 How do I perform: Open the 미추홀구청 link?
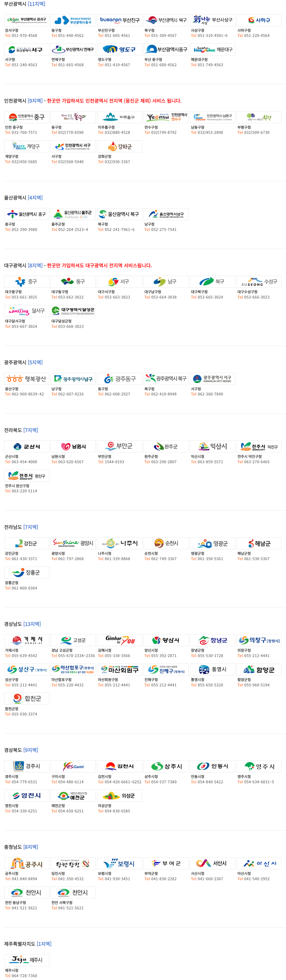(107, 127)
